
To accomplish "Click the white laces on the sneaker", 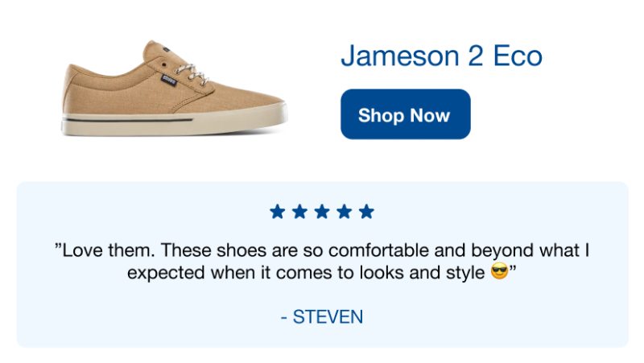I will pyautogui.click(x=192, y=74).
